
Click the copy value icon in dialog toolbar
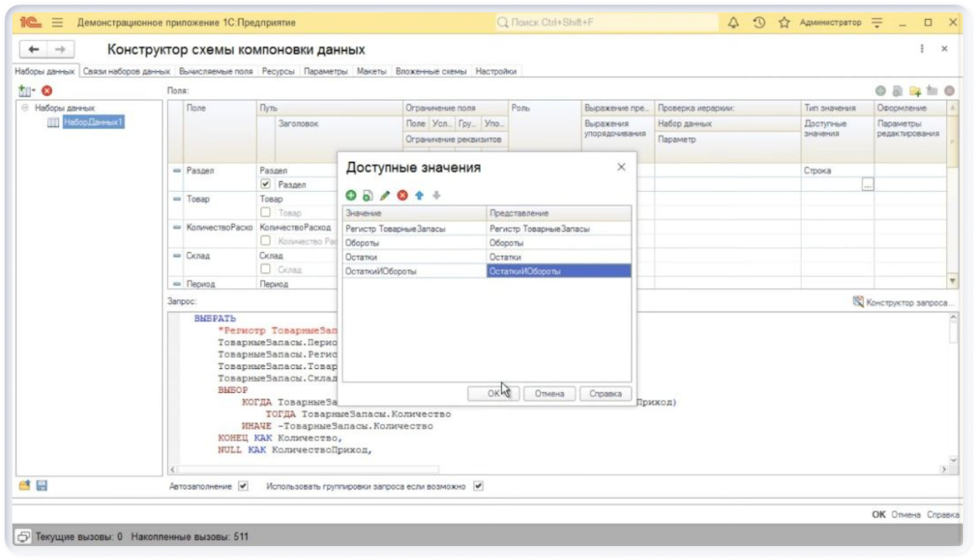(368, 196)
